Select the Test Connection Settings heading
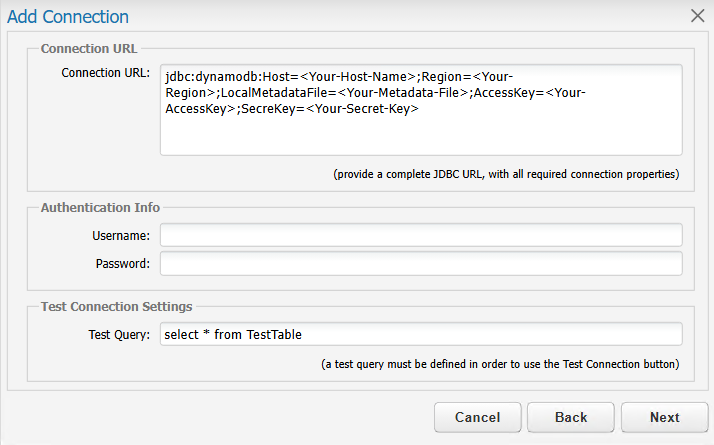Image resolution: width=714 pixels, height=445 pixels. [117, 307]
